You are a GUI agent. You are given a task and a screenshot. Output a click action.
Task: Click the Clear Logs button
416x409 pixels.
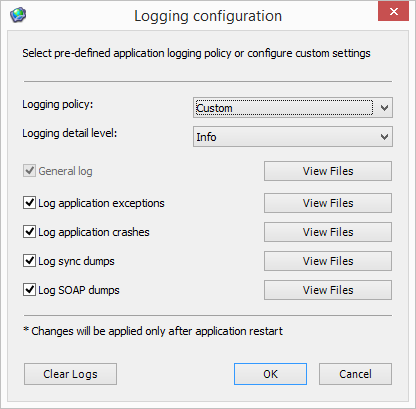click(70, 374)
